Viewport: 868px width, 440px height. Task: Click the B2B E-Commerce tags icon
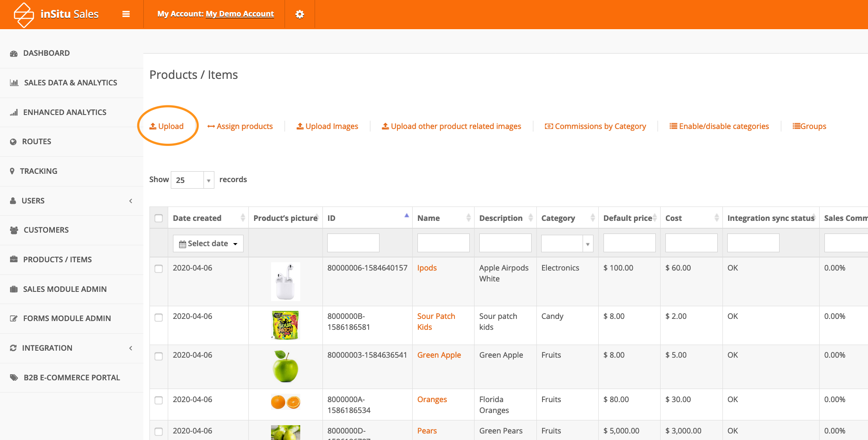point(14,378)
